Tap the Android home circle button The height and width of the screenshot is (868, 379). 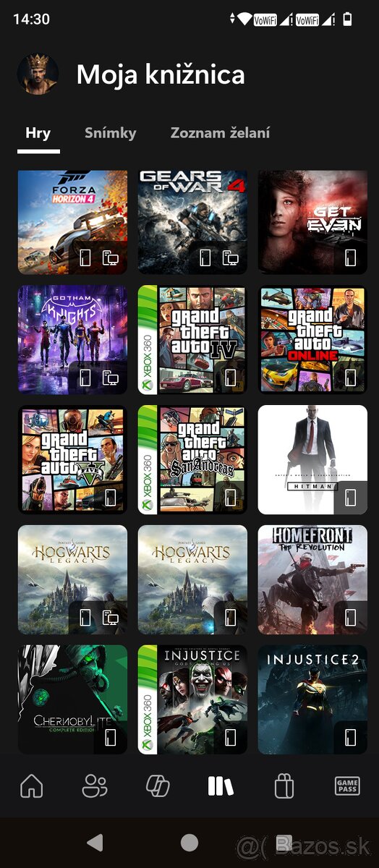pyautogui.click(x=189, y=842)
